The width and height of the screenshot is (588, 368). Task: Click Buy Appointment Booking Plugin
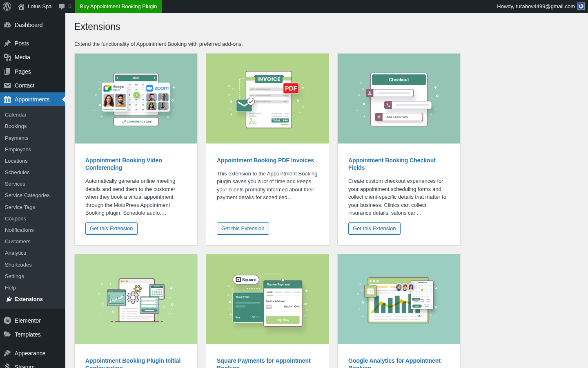coord(118,7)
